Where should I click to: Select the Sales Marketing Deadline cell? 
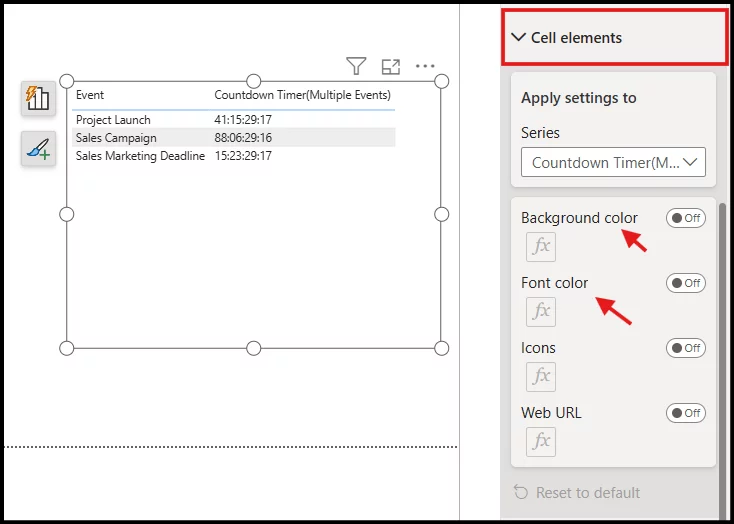point(140,156)
